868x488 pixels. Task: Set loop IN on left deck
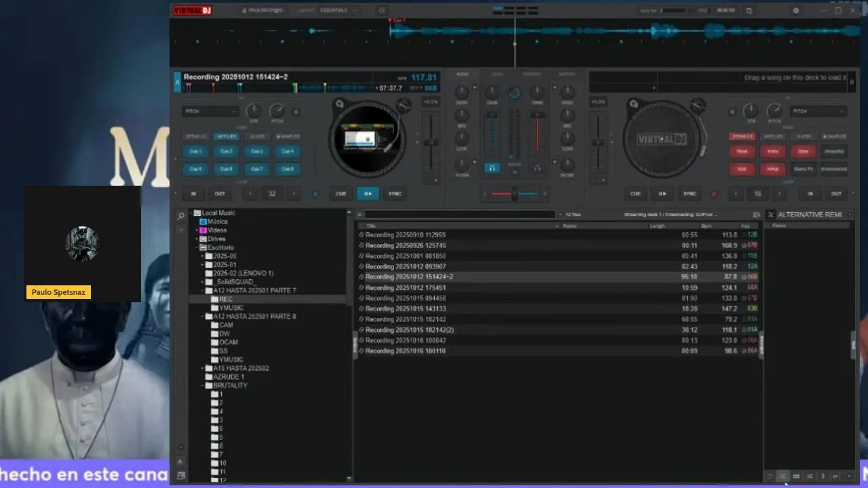pos(193,194)
